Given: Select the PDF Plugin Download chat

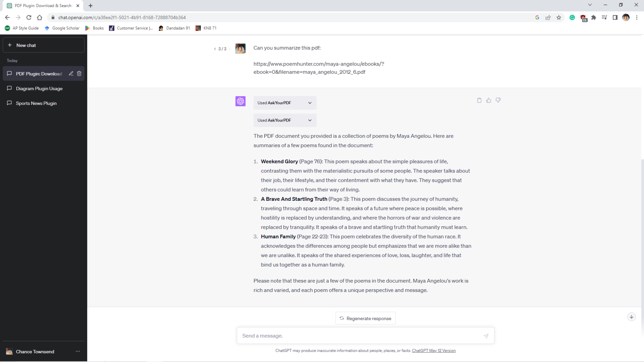Looking at the screenshot, I should pyautogui.click(x=39, y=73).
